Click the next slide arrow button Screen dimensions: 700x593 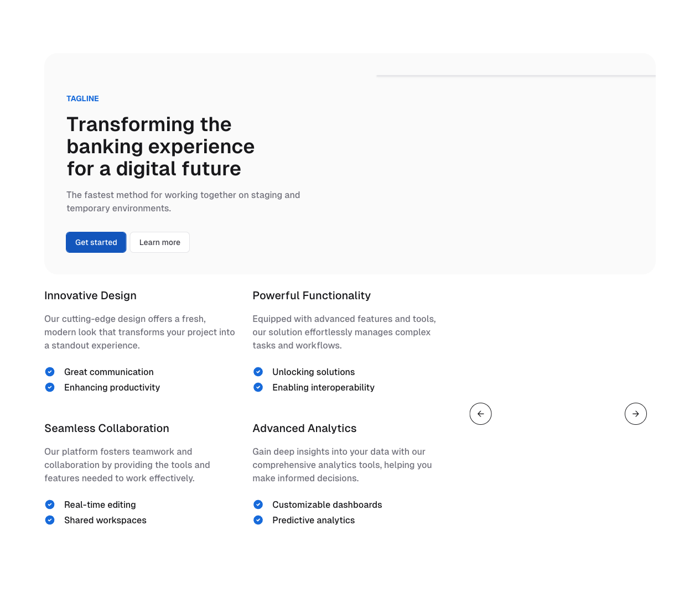[635, 414]
